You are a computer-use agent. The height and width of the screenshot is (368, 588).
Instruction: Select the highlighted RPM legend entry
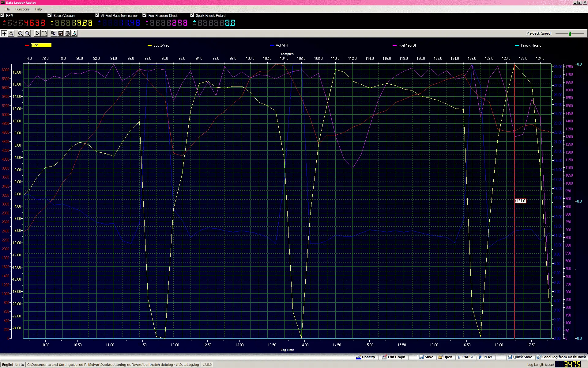click(41, 45)
